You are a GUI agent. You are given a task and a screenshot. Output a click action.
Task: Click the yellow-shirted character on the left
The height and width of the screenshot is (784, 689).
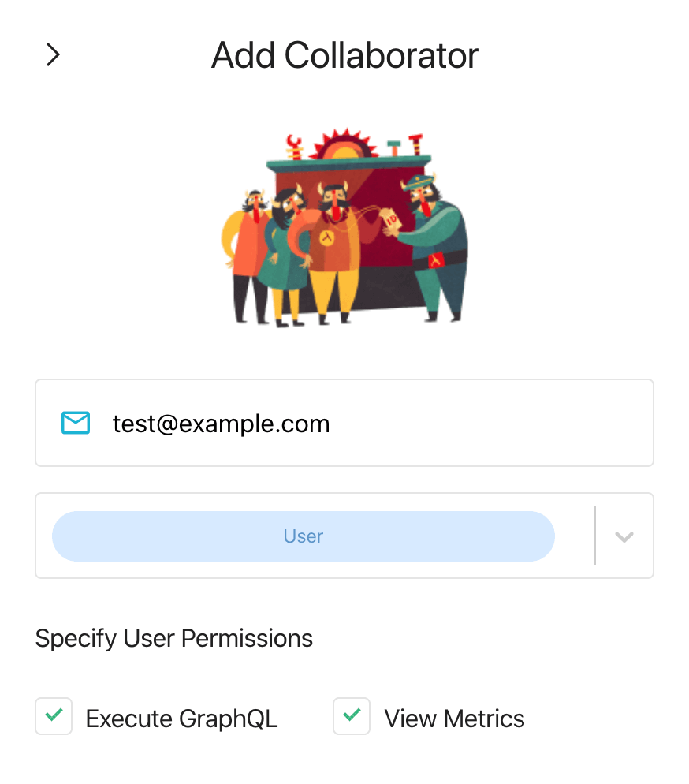[247, 255]
